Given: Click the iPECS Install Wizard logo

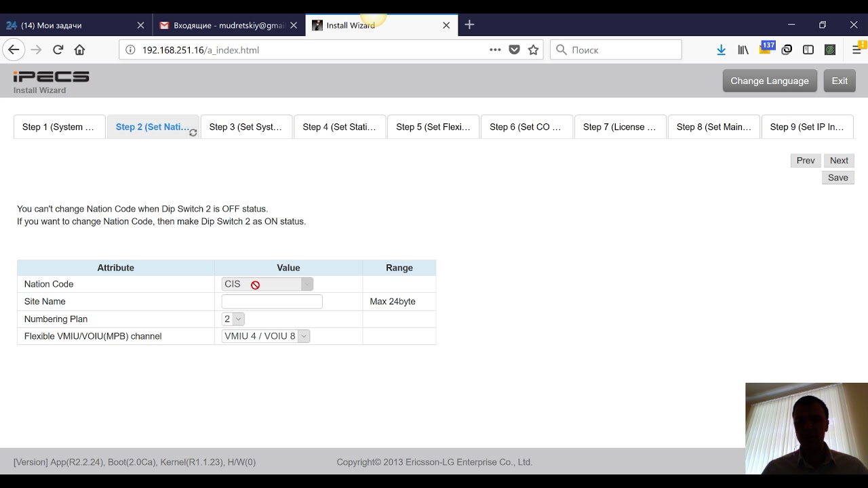Looking at the screenshot, I should pos(51,81).
